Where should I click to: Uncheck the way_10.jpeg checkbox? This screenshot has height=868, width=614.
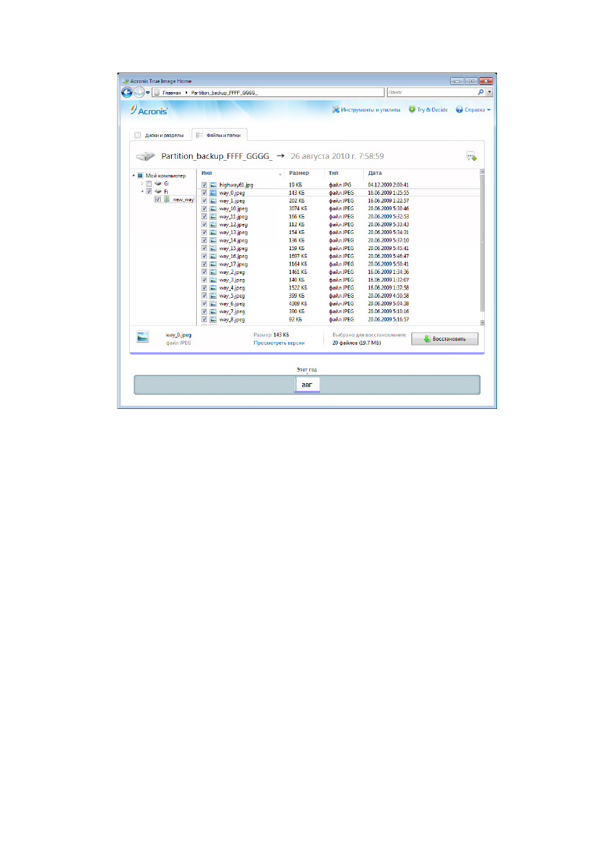click(204, 209)
